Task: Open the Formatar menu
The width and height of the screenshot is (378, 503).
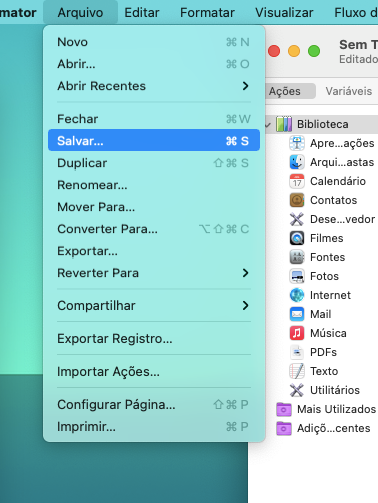Action: pyautogui.click(x=207, y=12)
